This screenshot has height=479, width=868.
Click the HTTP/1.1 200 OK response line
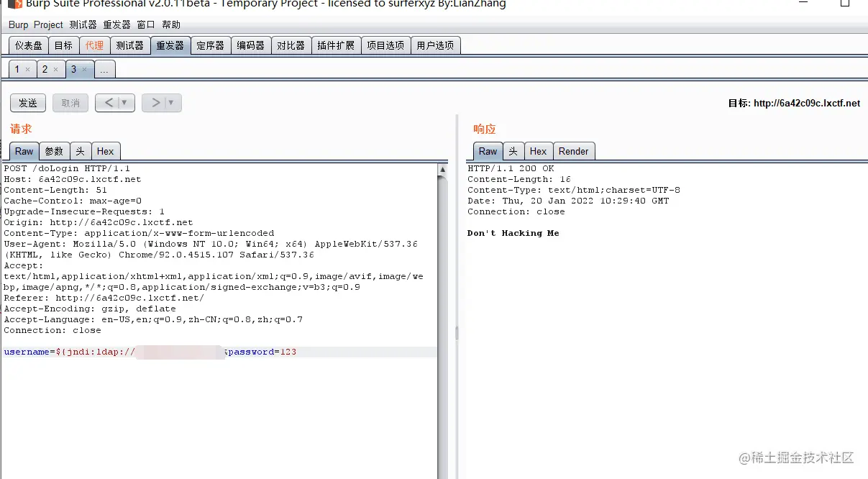pos(511,168)
